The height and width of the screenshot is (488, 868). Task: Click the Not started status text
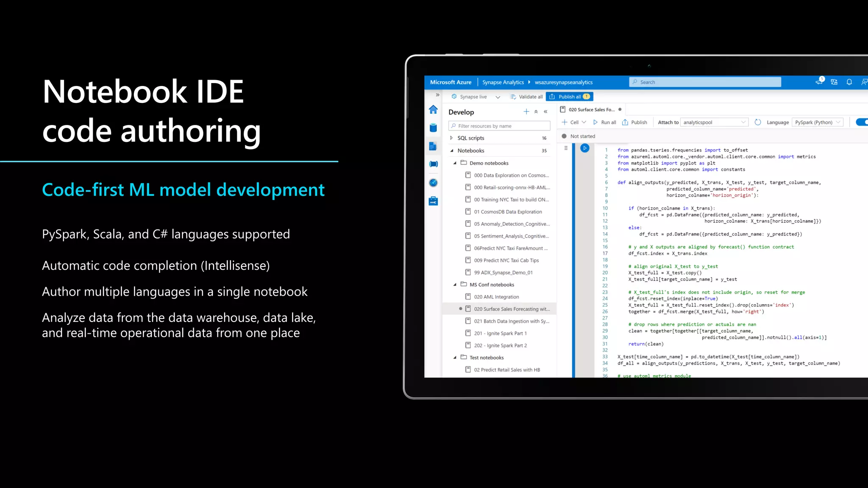point(583,136)
